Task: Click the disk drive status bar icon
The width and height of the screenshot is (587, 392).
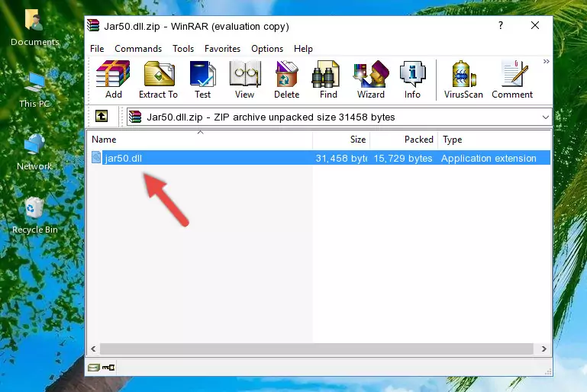Action: pyautogui.click(x=94, y=368)
